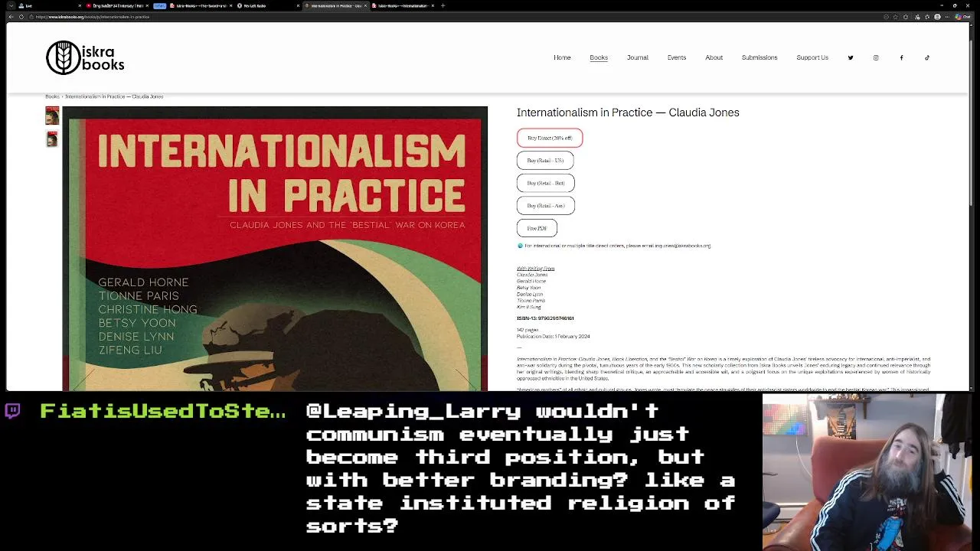This screenshot has width=980, height=551.
Task: Open the Twitter icon in site header
Action: pos(850,57)
